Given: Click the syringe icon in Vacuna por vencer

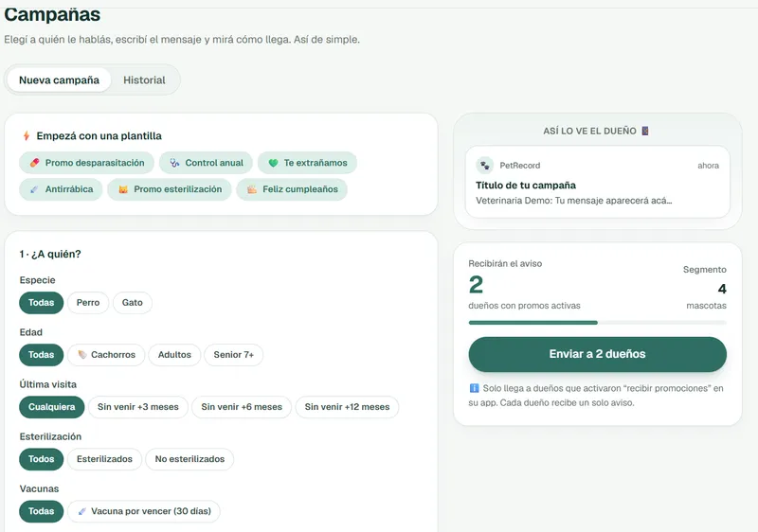Looking at the screenshot, I should 81,511.
